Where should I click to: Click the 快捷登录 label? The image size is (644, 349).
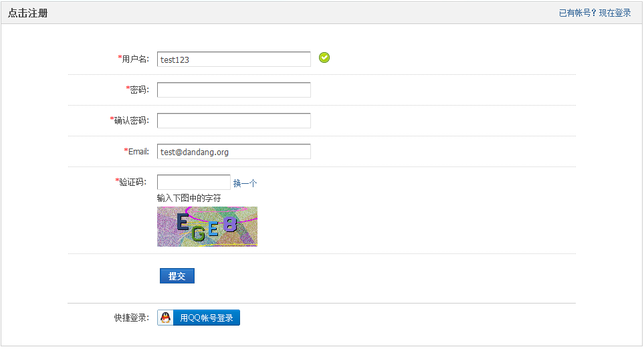(x=132, y=318)
